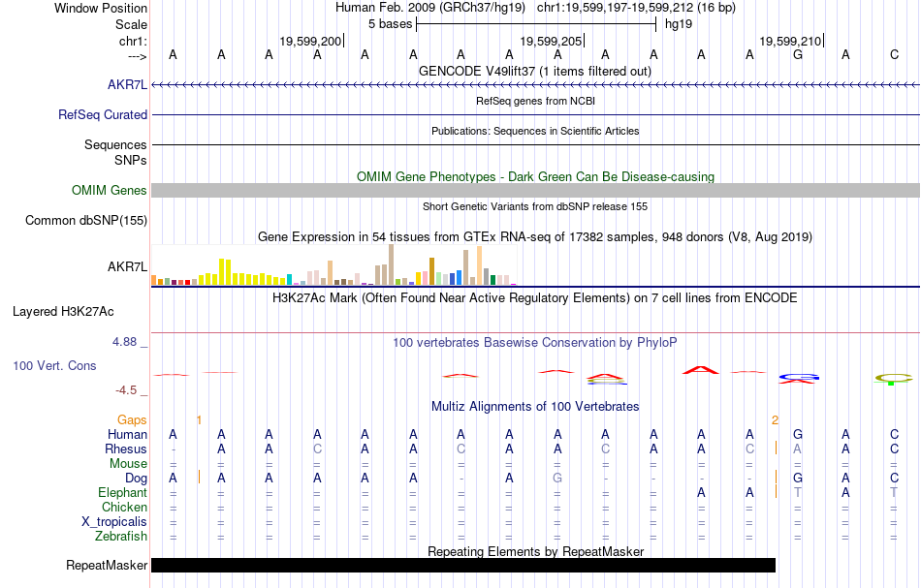Click the blue G conservation logo
The height and width of the screenshot is (588, 921).
(x=799, y=376)
